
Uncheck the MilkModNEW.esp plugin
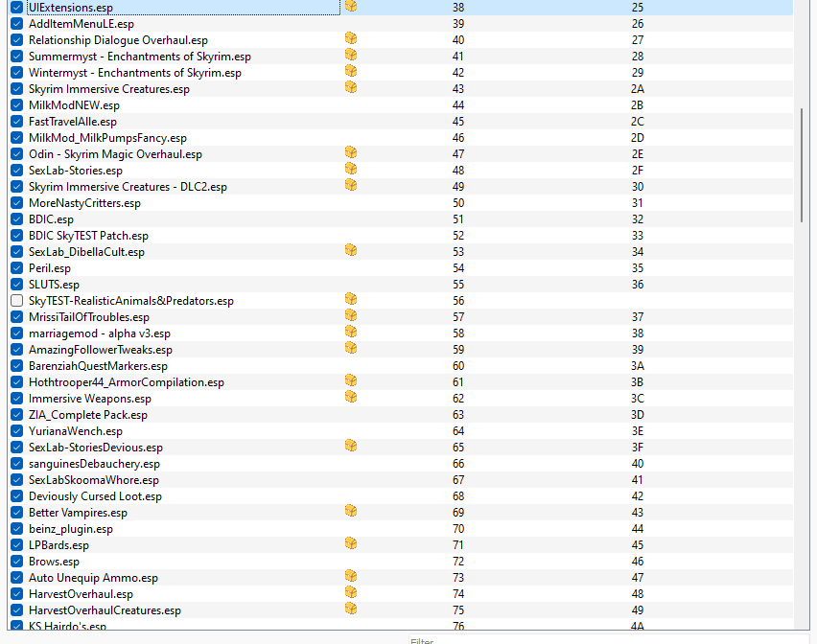16,105
